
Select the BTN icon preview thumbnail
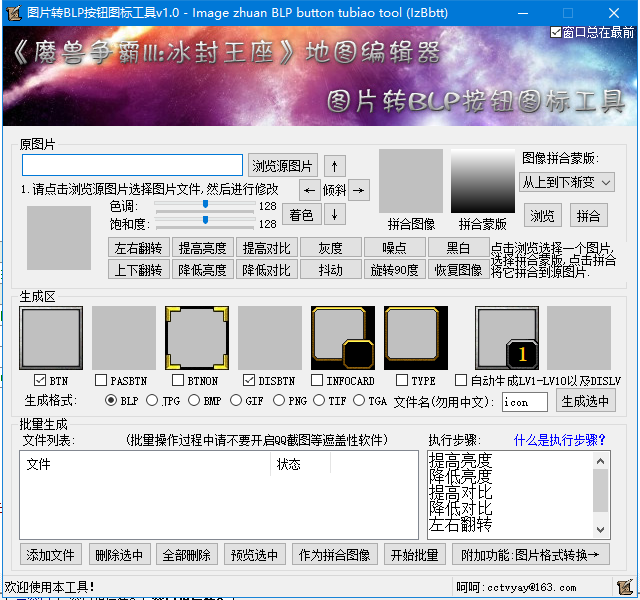(x=51, y=338)
